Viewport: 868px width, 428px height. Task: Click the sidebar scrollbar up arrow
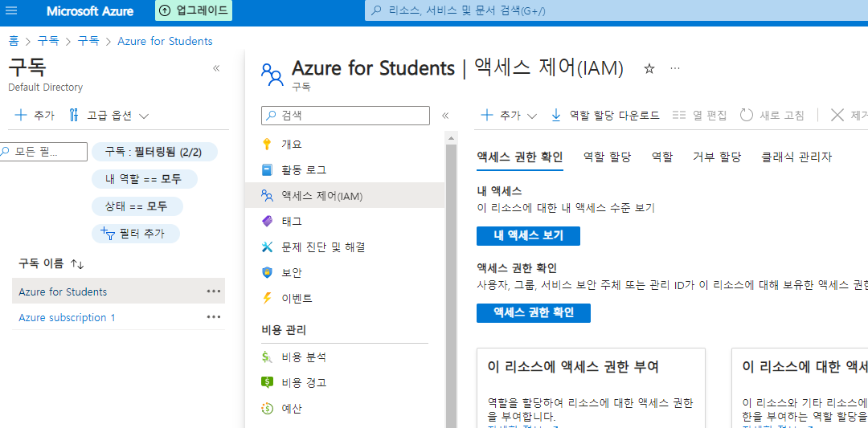(x=451, y=137)
